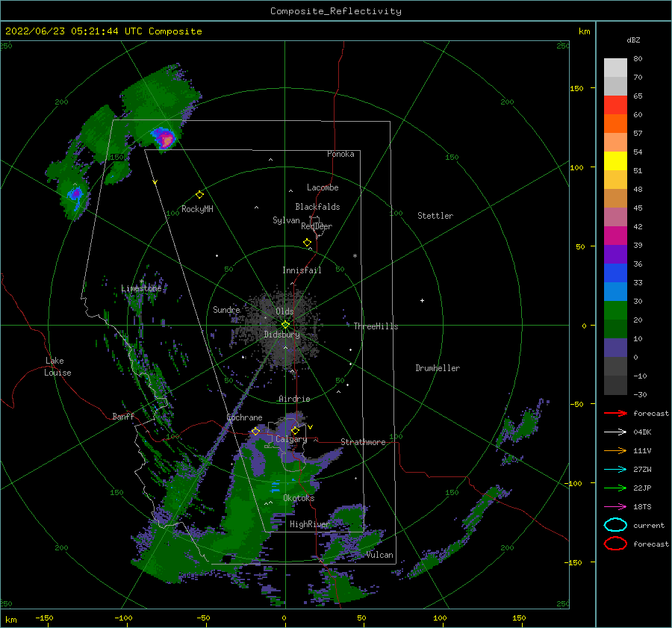The image size is (672, 628).
Task: Click the Innisfail label
Action: 302,270
